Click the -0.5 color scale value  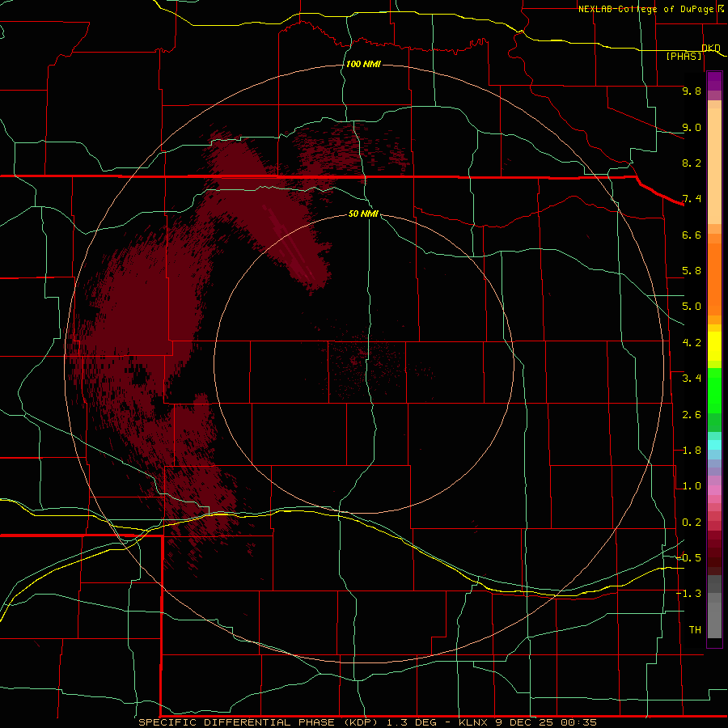(x=688, y=557)
